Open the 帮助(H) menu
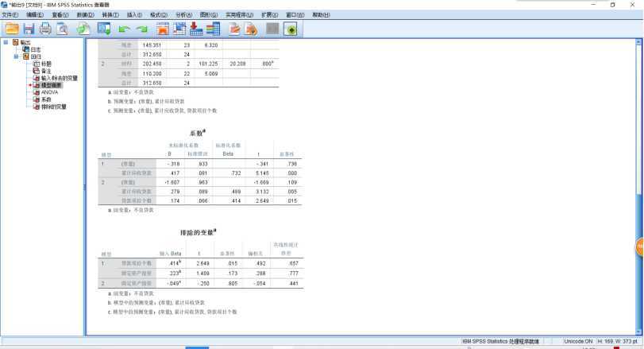This screenshot has width=644, height=349. [321, 15]
